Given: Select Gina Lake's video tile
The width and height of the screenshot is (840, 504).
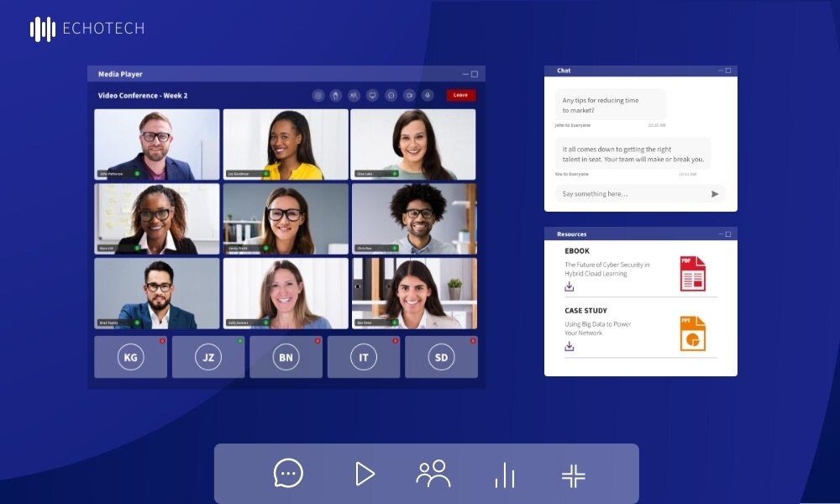Looking at the screenshot, I should [413, 144].
